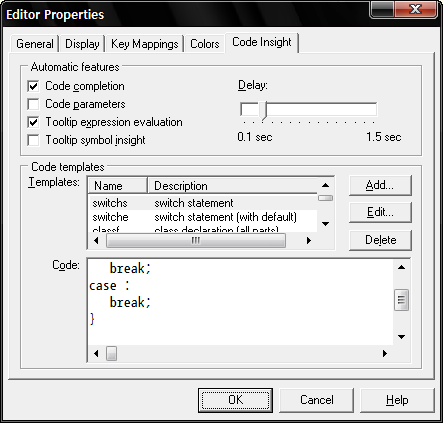Image resolution: width=443 pixels, height=423 pixels.
Task: Confirm settings with the OK button
Action: tap(235, 400)
